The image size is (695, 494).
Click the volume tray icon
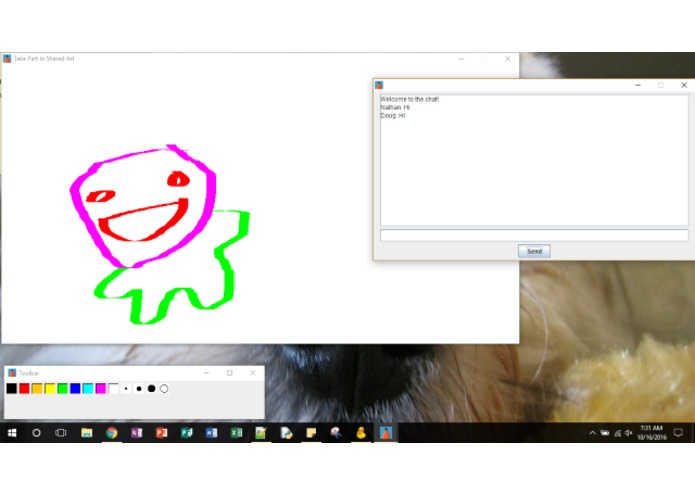pyautogui.click(x=629, y=433)
